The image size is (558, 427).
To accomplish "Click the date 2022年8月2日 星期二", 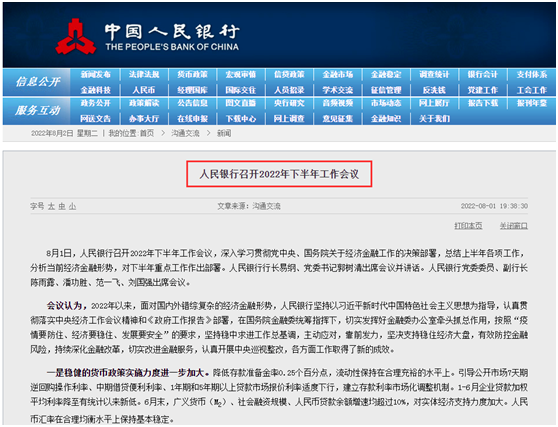I will point(64,133).
